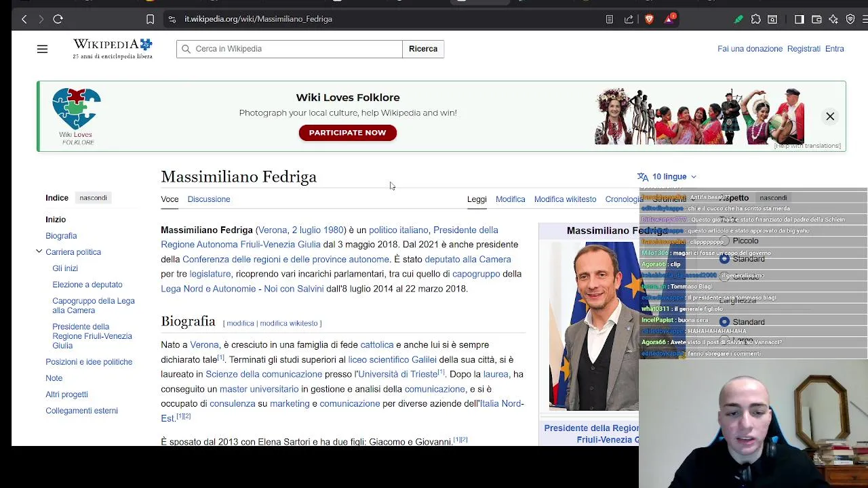Click the Entra login link
Image resolution: width=868 pixels, height=488 pixels.
pos(835,49)
